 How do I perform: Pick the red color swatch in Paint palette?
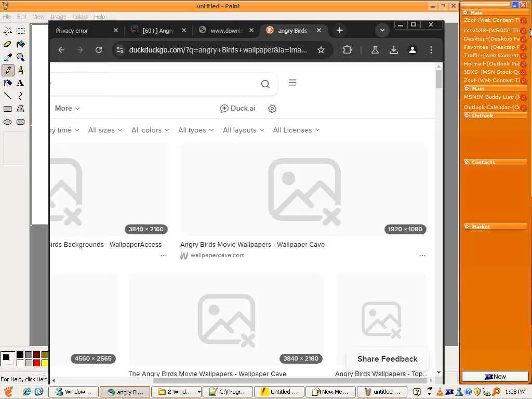[x=37, y=363]
